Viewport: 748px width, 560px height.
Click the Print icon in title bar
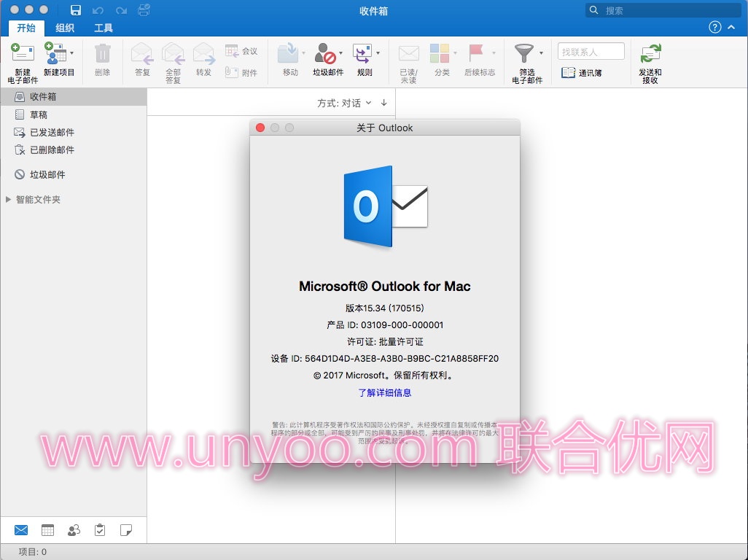[144, 9]
